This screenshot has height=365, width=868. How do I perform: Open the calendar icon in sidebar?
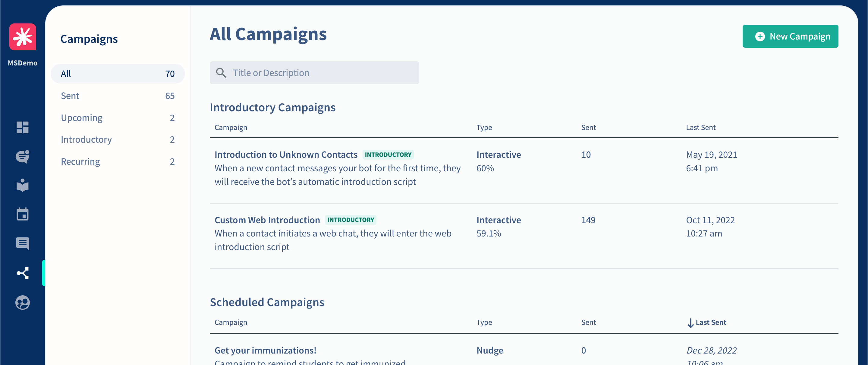(23, 214)
